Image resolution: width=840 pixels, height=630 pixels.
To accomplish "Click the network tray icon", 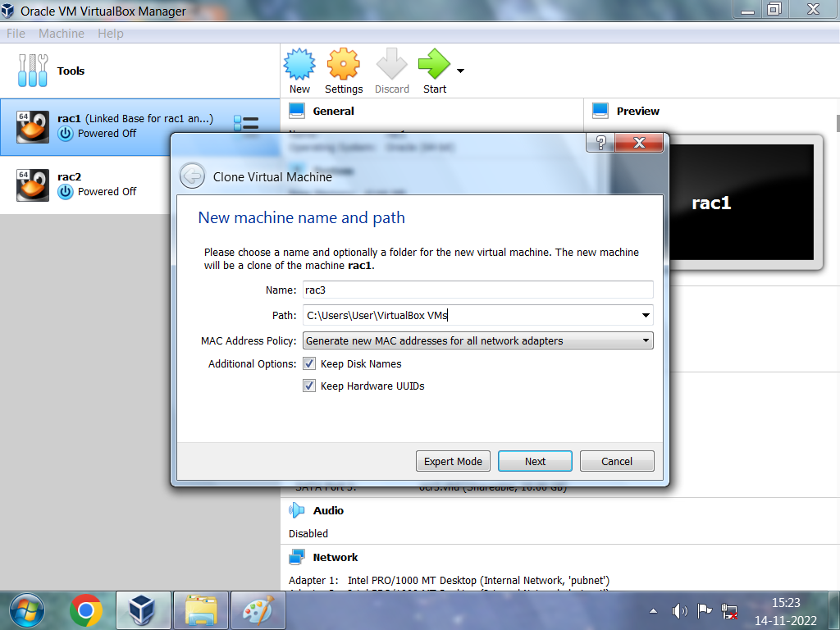I will 729,610.
